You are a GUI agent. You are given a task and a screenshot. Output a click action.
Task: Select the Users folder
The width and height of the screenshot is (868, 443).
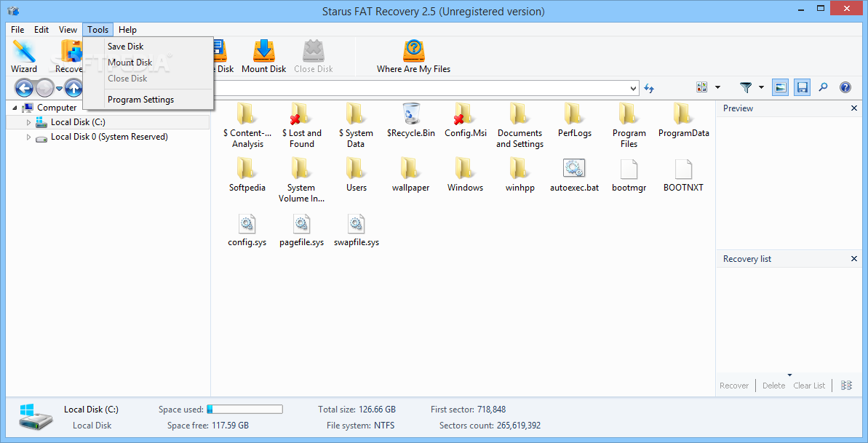(357, 175)
